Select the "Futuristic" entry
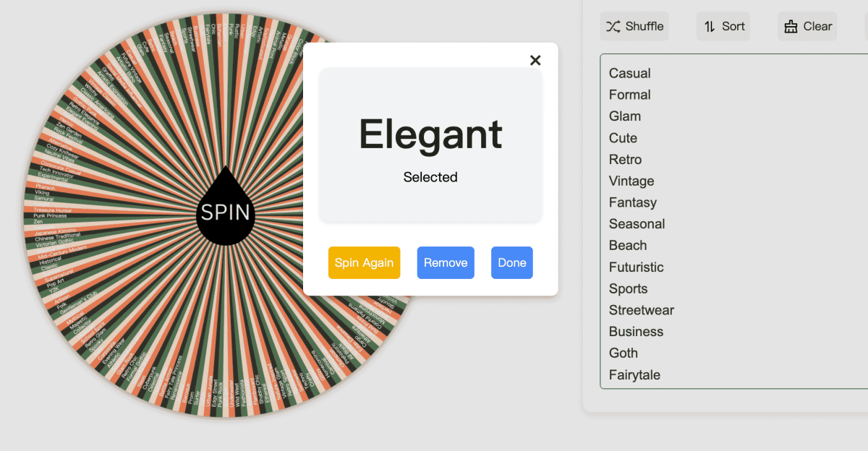The image size is (868, 451). click(x=637, y=267)
